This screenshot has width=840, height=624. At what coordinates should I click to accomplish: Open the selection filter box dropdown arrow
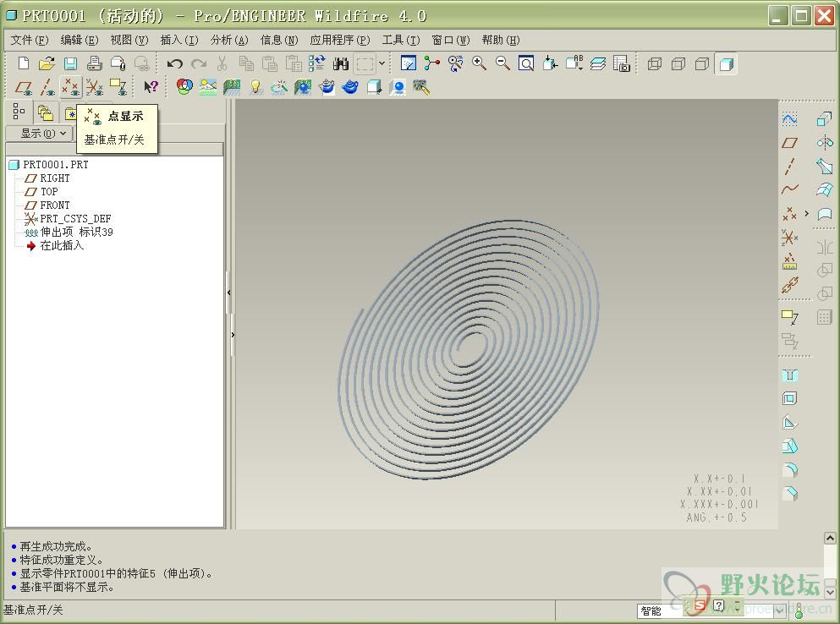coord(382,63)
